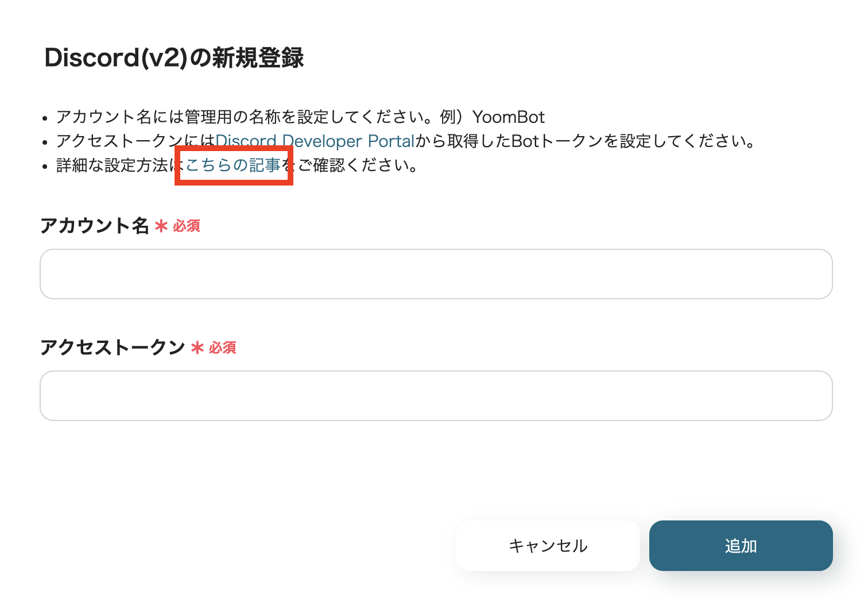Submit the new Discord(v2) account
868x602 pixels.
(x=741, y=546)
